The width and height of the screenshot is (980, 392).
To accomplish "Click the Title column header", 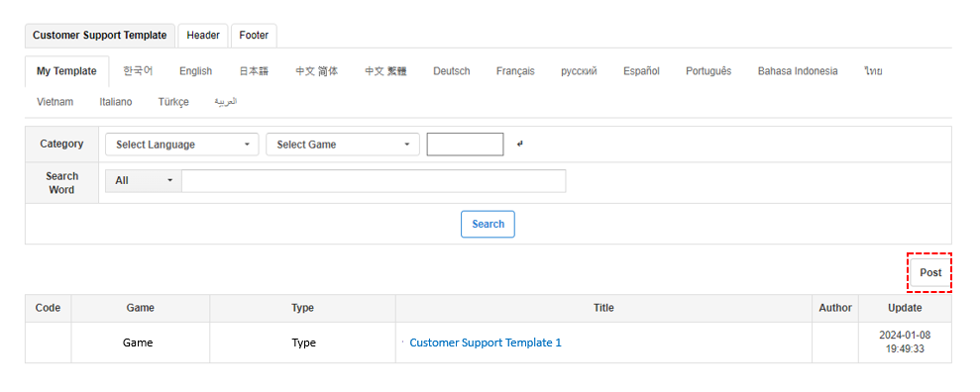I will (x=603, y=308).
